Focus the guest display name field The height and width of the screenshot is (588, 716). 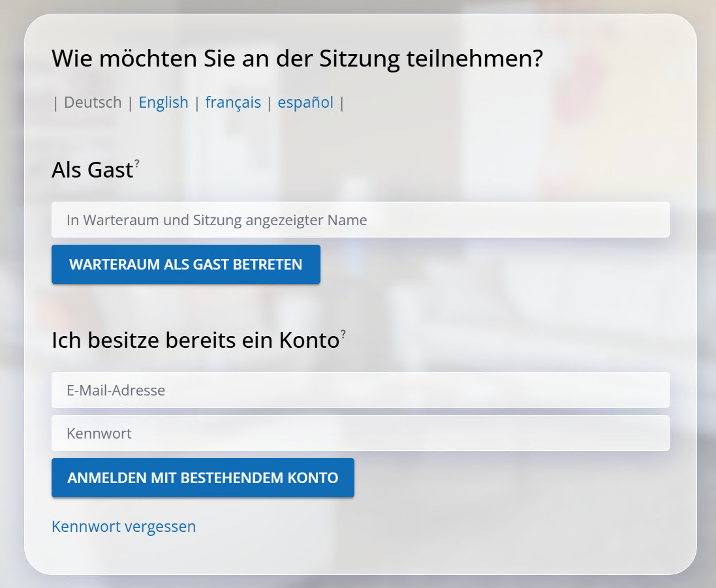[x=360, y=220]
